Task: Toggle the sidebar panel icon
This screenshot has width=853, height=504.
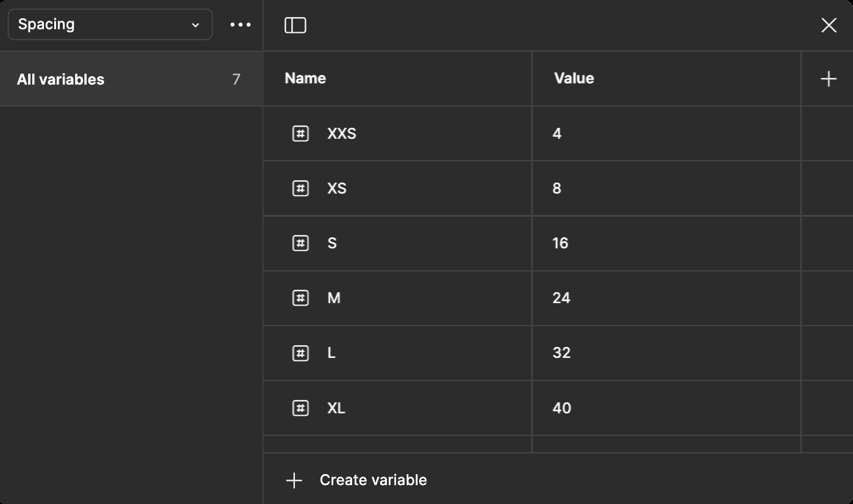Action: coord(296,25)
